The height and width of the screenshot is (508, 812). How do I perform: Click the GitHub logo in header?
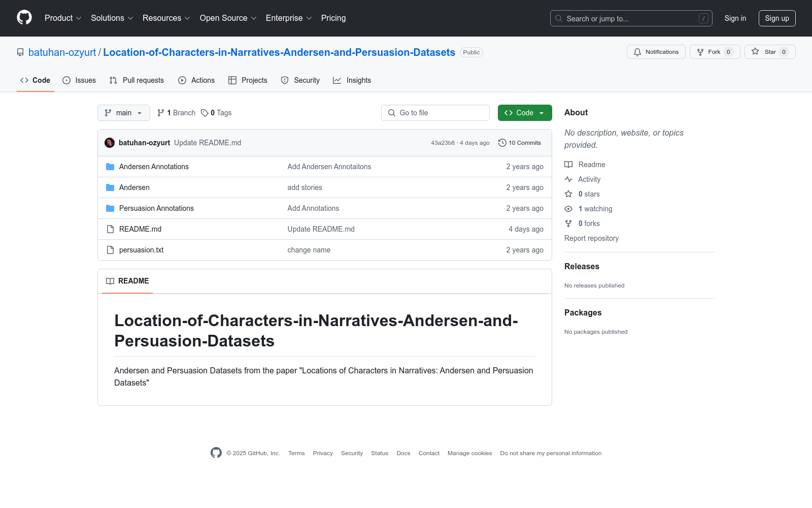point(24,18)
